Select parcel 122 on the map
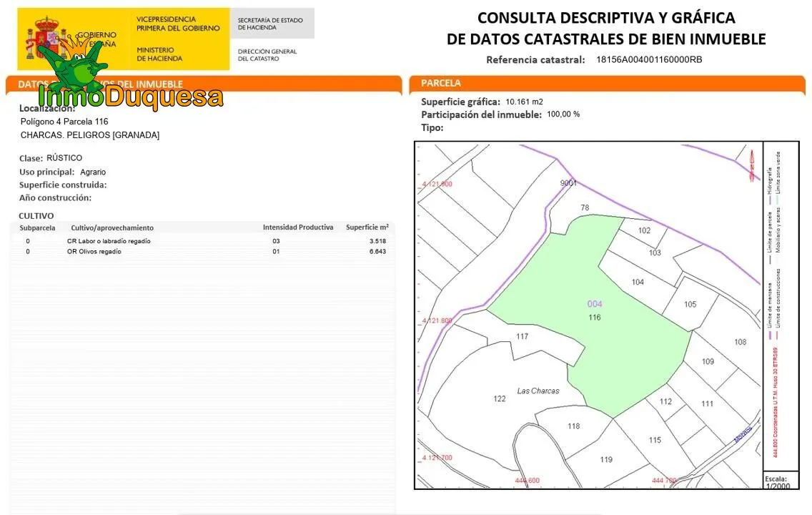The width and height of the screenshot is (812, 515). tap(500, 398)
